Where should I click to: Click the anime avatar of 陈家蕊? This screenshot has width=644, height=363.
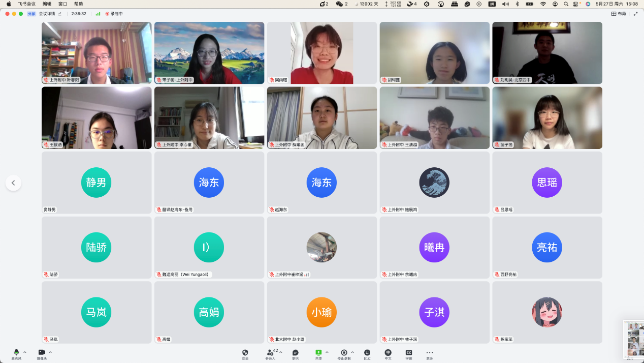coord(547,312)
